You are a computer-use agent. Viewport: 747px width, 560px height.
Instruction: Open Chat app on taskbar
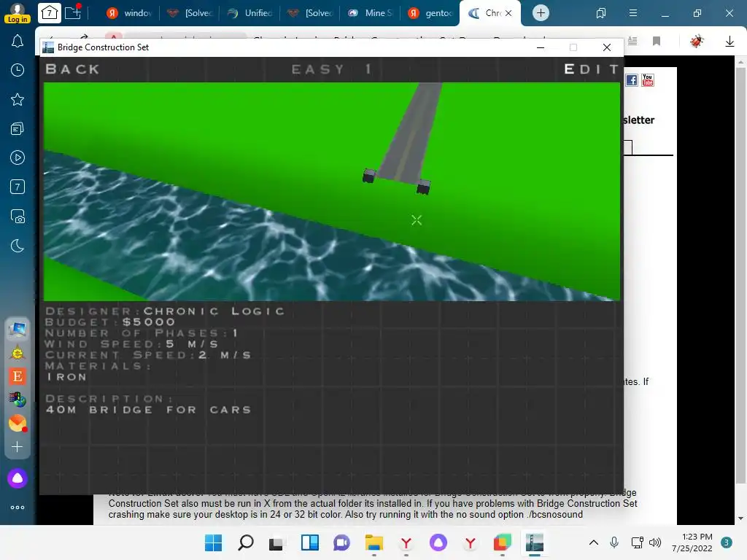[x=341, y=542]
